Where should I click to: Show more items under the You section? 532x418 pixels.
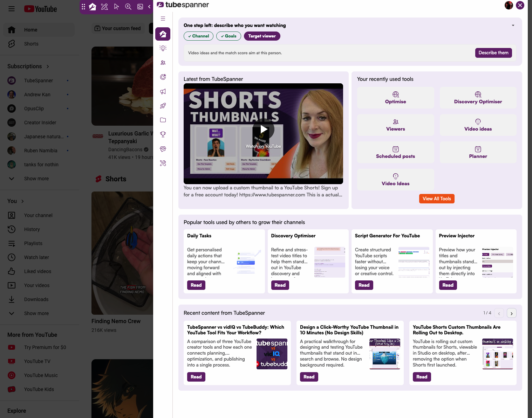[39, 313]
